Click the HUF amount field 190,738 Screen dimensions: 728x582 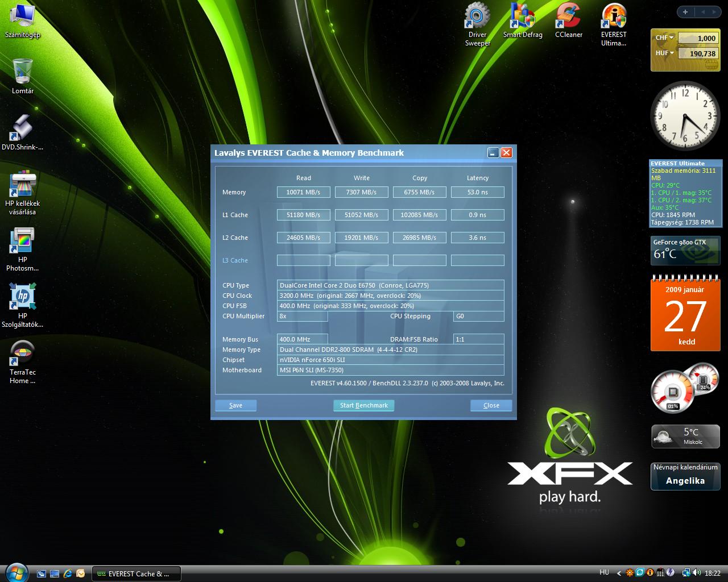coord(697,53)
